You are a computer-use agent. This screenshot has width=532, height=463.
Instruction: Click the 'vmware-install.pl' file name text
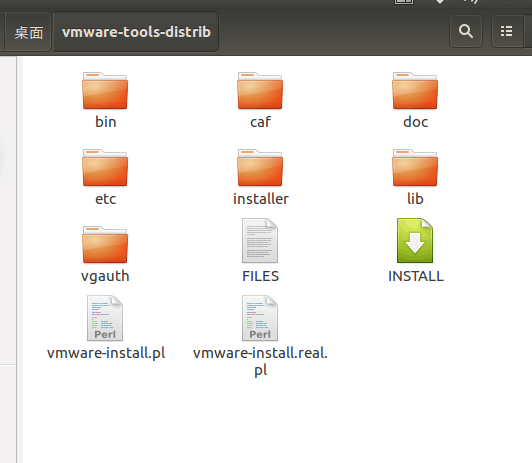click(106, 353)
